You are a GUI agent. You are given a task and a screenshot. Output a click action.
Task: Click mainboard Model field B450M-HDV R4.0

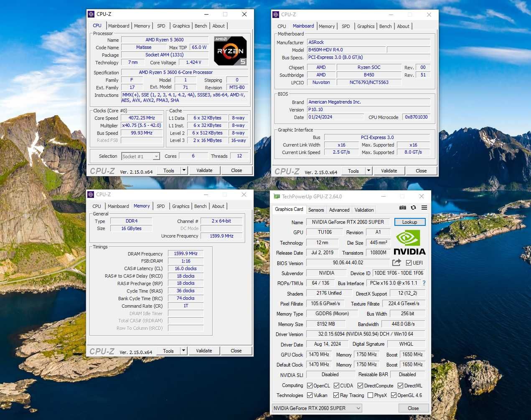coord(347,50)
